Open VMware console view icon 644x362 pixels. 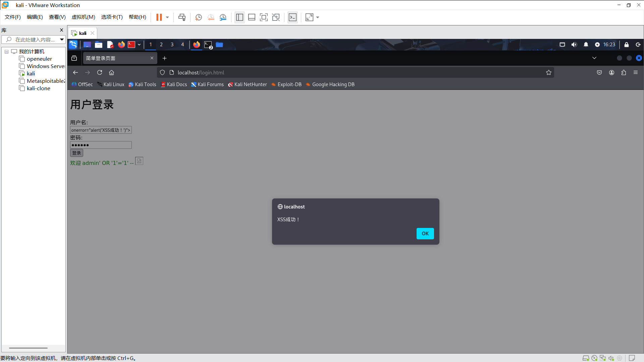[x=292, y=17]
